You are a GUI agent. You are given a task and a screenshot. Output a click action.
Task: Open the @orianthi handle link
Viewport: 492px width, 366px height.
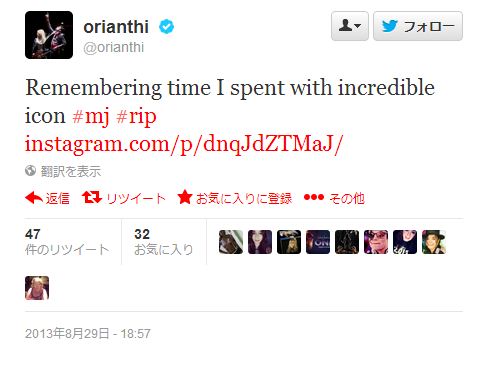coord(114,47)
